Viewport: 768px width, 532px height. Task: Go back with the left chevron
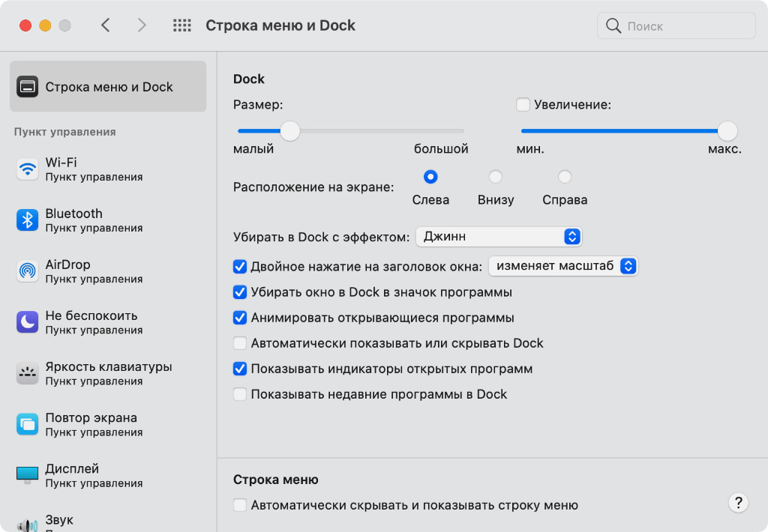pyautogui.click(x=106, y=25)
